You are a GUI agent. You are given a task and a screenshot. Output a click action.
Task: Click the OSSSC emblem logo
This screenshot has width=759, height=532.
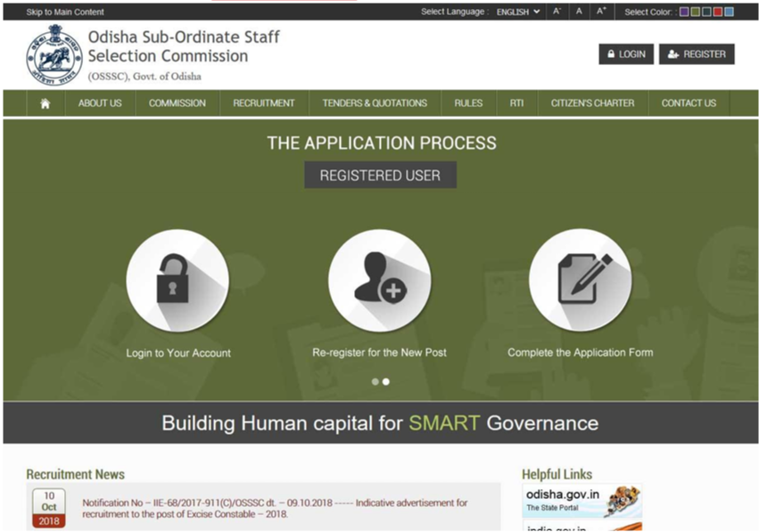click(54, 55)
